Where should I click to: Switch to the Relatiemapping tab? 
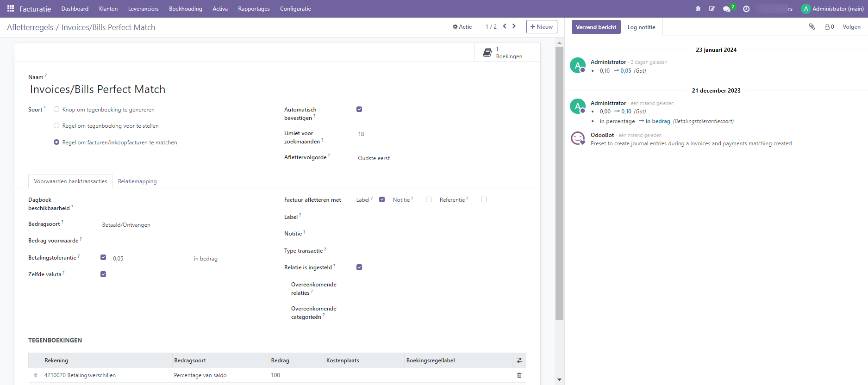[x=137, y=181]
